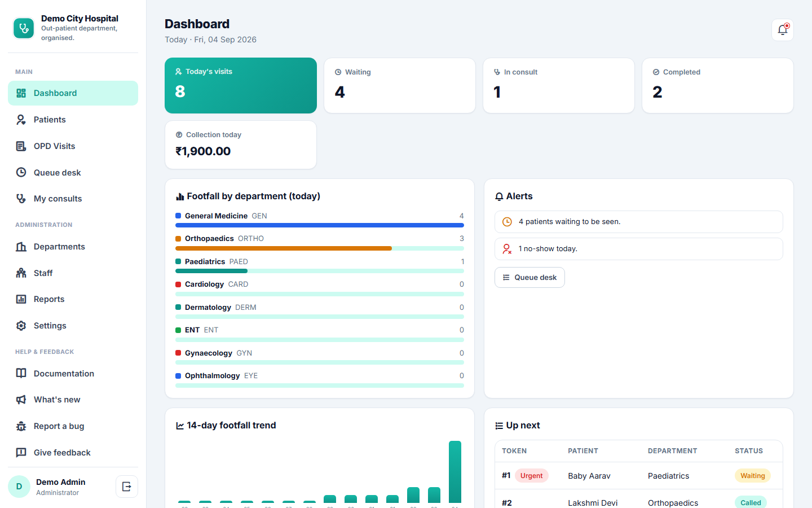Viewport: 812px width, 508px height.
Task: Click the Waiting status badge for Baby Aarav
Action: [753, 476]
